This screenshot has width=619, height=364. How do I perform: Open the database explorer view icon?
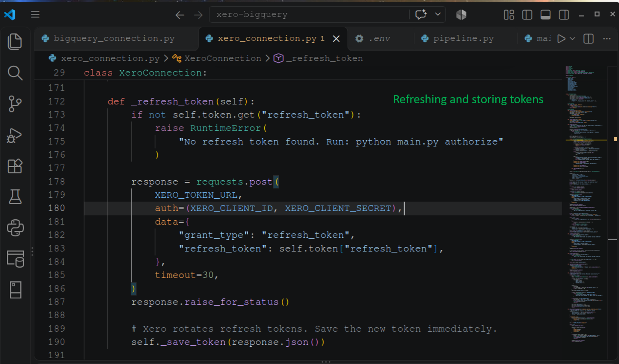coord(15,259)
